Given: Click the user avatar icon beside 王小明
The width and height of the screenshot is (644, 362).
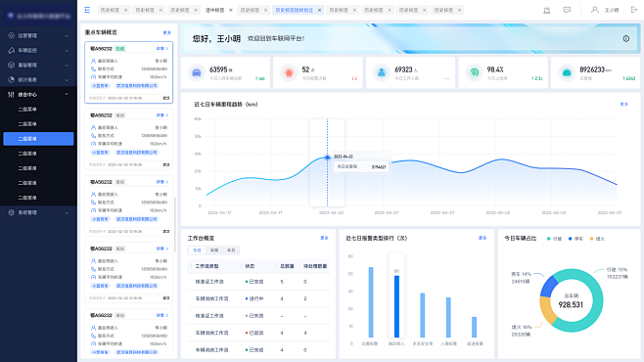Looking at the screenshot, I should [595, 10].
